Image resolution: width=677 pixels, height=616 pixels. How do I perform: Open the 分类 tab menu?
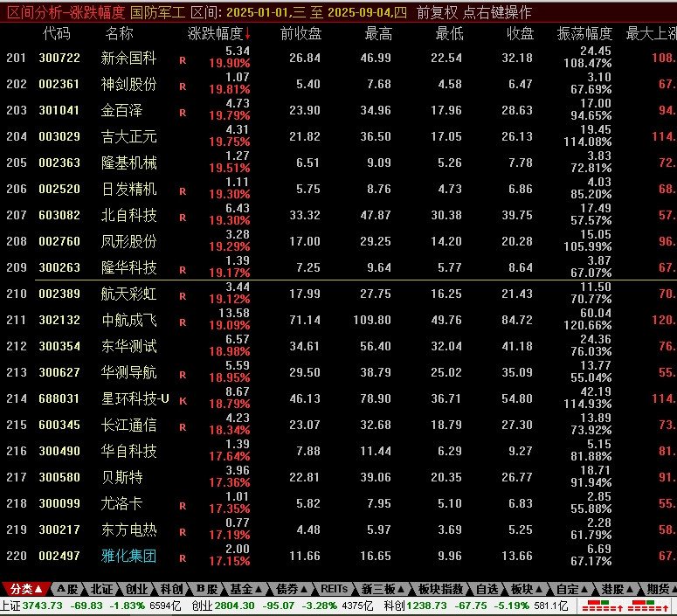[x=27, y=589]
